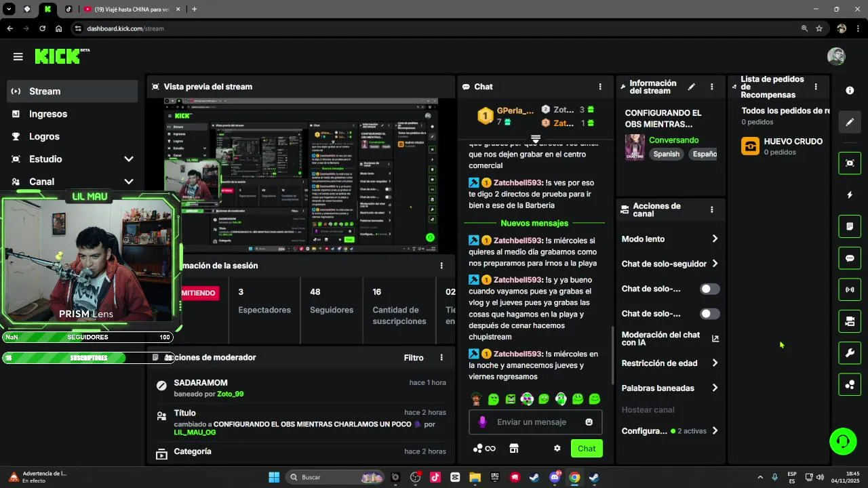Click the purple microphone icon in message box

tap(482, 422)
